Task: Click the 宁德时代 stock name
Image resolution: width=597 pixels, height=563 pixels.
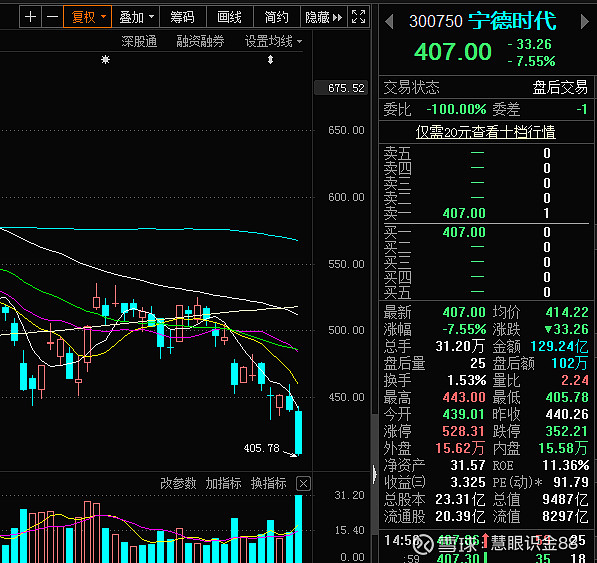Action: point(512,21)
